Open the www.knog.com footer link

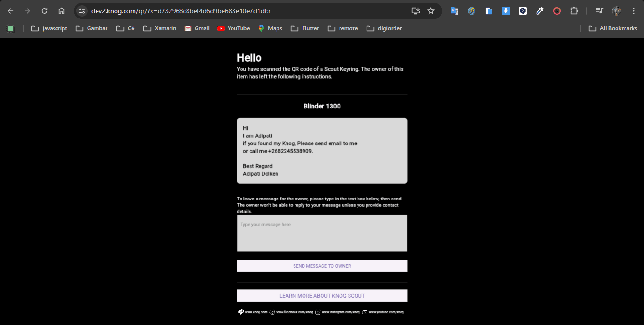256,312
